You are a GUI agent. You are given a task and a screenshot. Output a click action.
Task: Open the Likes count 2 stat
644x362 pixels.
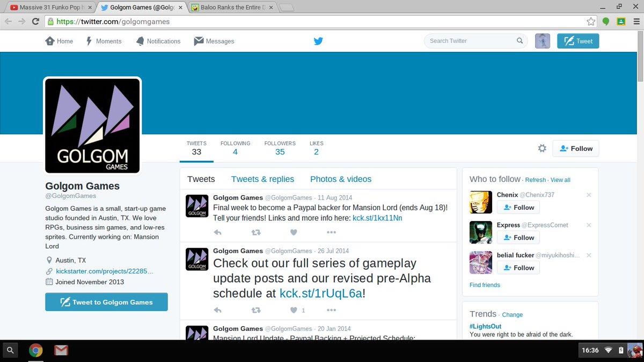pos(316,148)
